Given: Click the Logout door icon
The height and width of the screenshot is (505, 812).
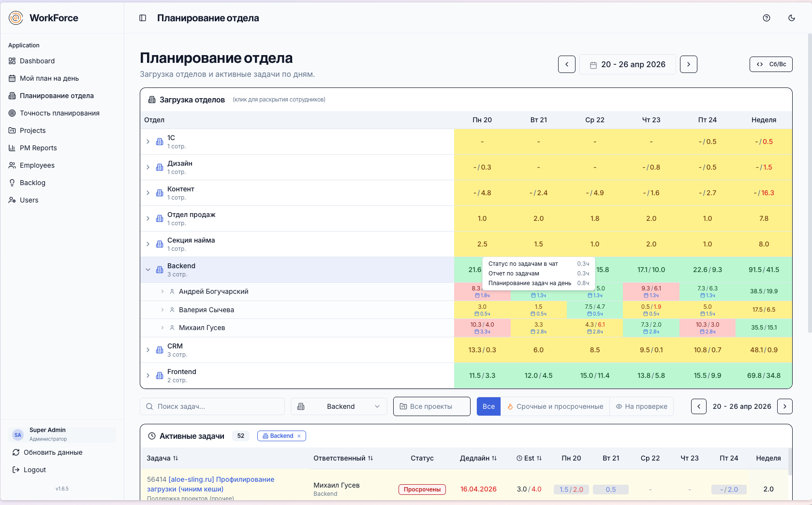Looking at the screenshot, I should click(x=16, y=469).
